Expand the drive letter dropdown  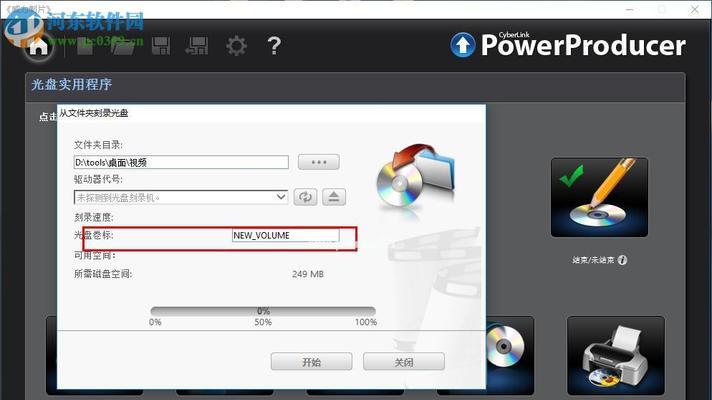[281, 197]
